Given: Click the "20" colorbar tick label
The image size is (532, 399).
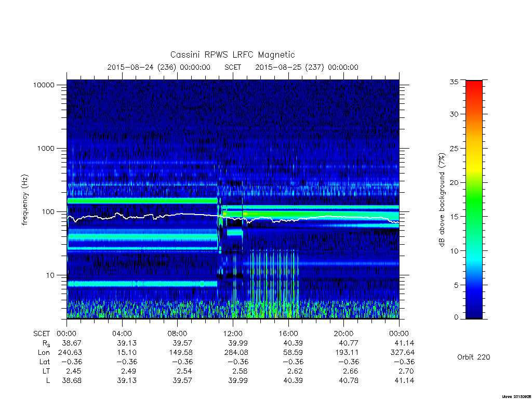Looking at the screenshot, I should click(x=454, y=182).
